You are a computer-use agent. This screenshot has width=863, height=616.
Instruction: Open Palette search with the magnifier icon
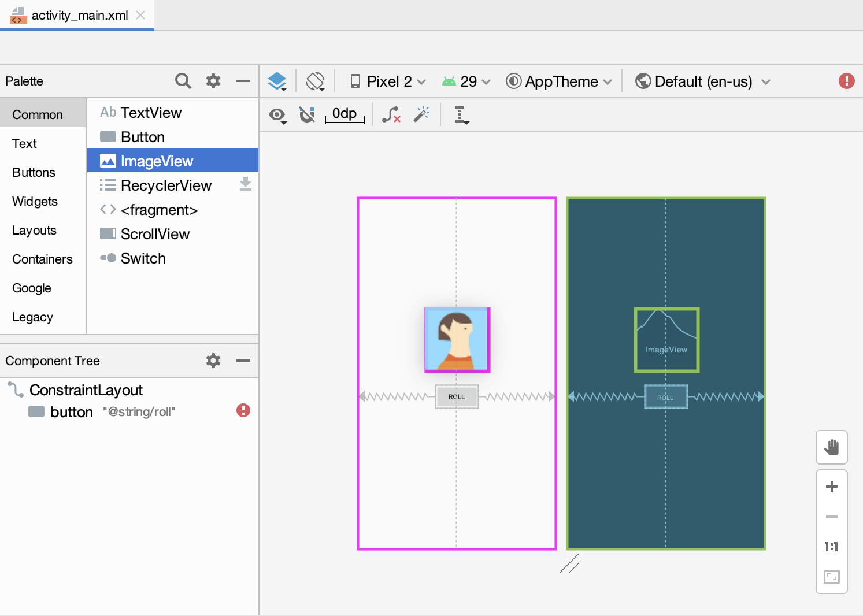click(x=183, y=81)
